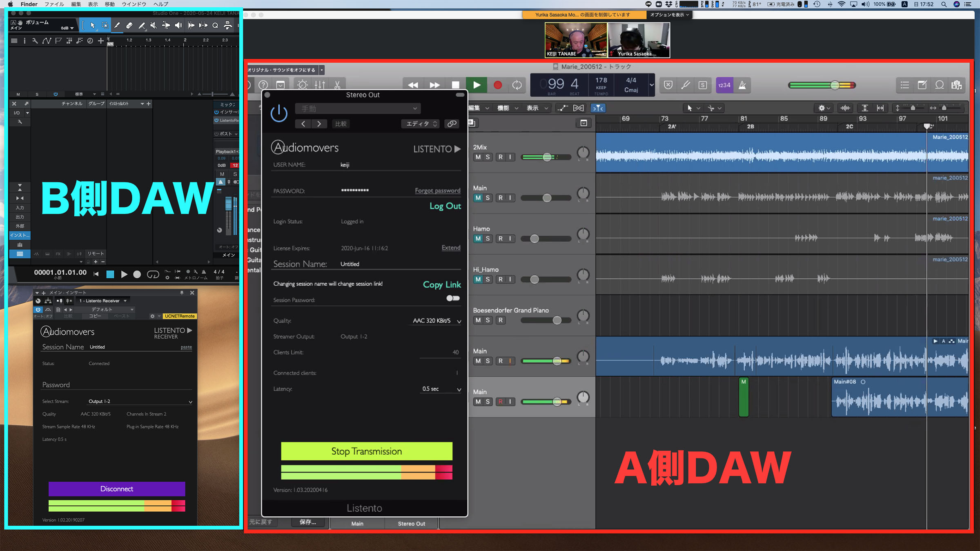Click the plugin link chain icon

(452, 124)
